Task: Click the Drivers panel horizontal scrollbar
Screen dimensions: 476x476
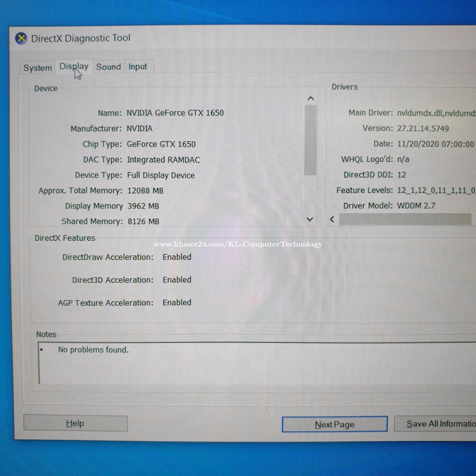Action: 405,219
